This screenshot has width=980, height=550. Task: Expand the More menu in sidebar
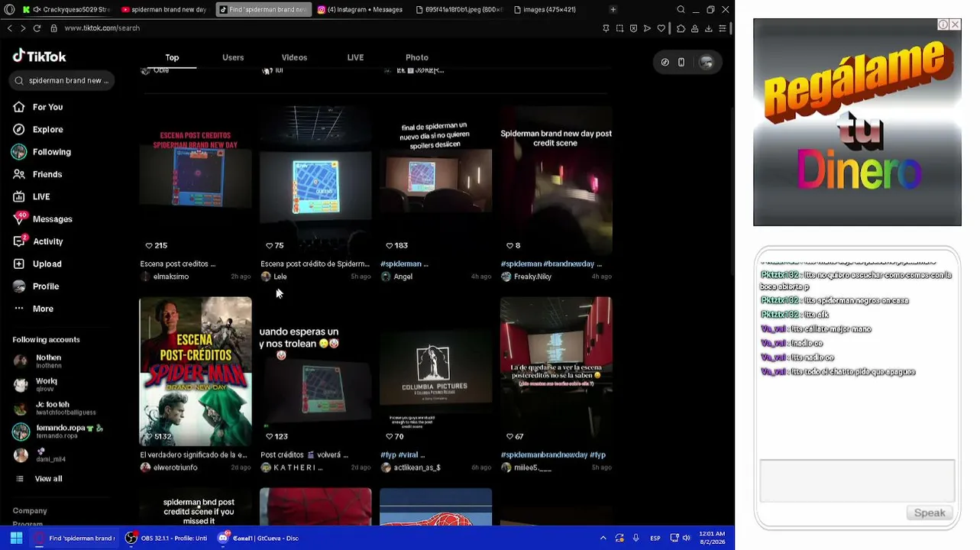coord(33,309)
